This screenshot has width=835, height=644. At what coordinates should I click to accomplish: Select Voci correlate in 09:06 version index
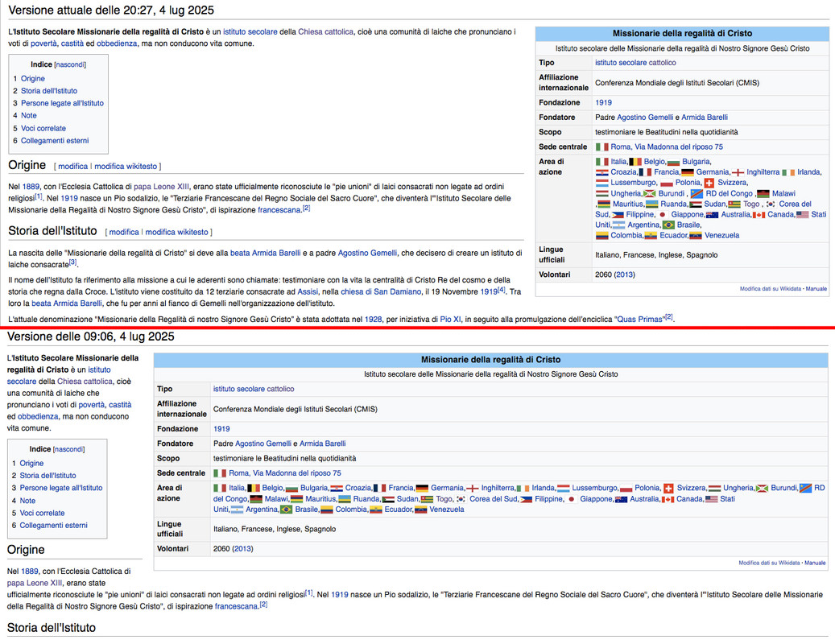click(x=42, y=513)
